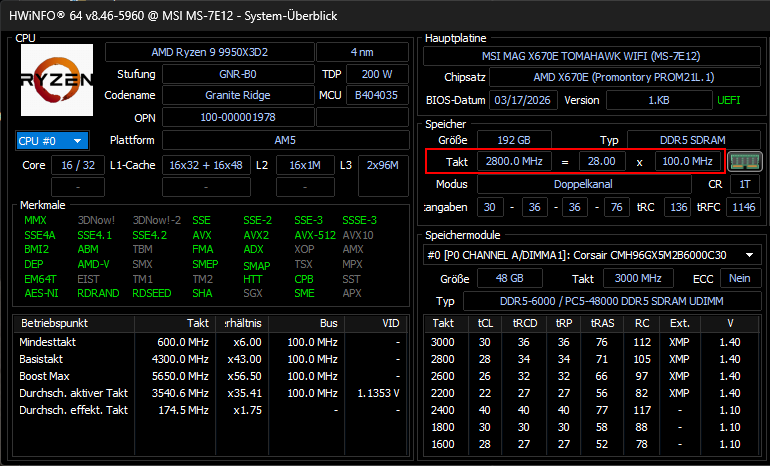The width and height of the screenshot is (770, 466).
Task: Click the L1 cache value 16x32 + 16x48
Action: [x=206, y=165]
